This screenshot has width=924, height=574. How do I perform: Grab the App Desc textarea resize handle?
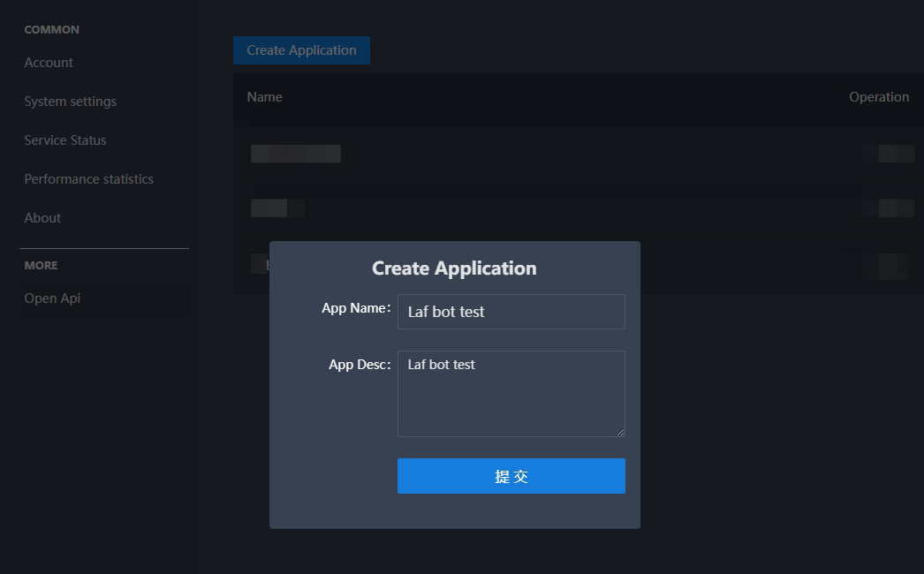(620, 432)
